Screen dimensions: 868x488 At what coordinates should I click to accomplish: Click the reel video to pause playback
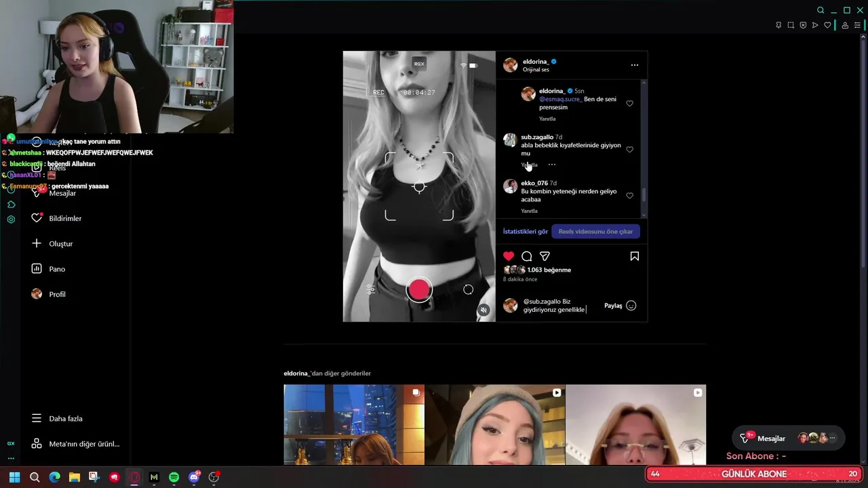point(419,186)
